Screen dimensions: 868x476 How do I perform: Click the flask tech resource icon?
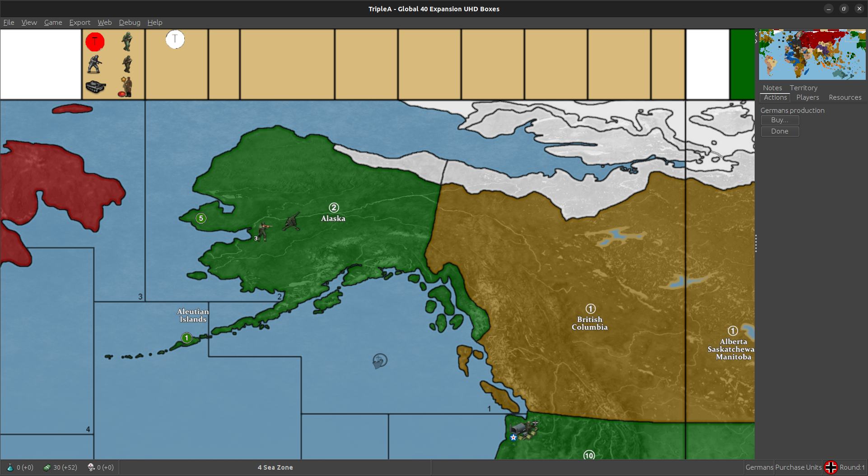point(10,467)
